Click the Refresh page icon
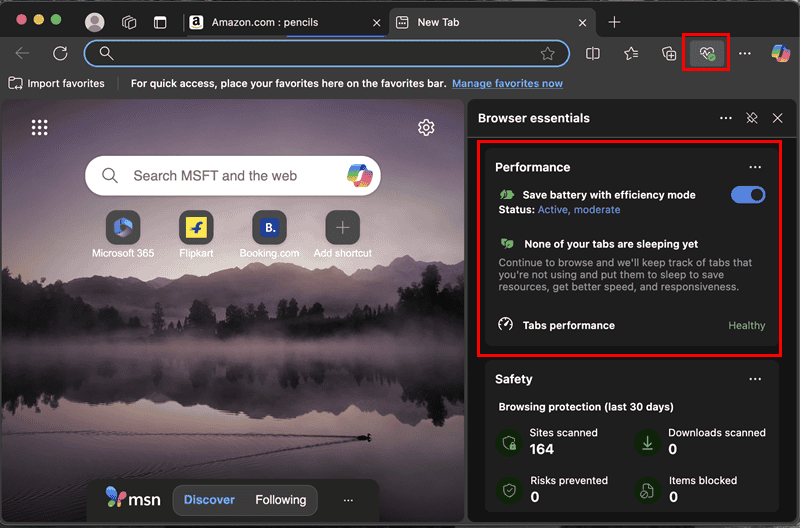The width and height of the screenshot is (800, 528). 60,53
